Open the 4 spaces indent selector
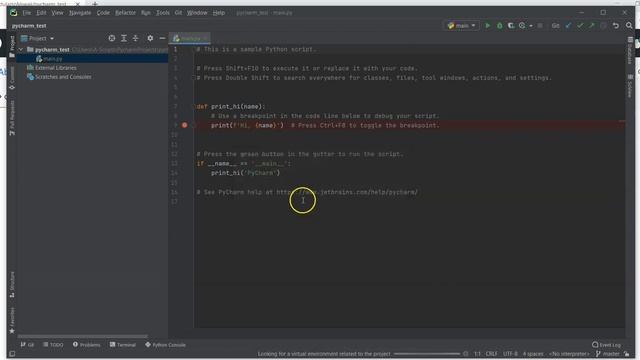Viewport: 640px width, 360px height. (533, 354)
